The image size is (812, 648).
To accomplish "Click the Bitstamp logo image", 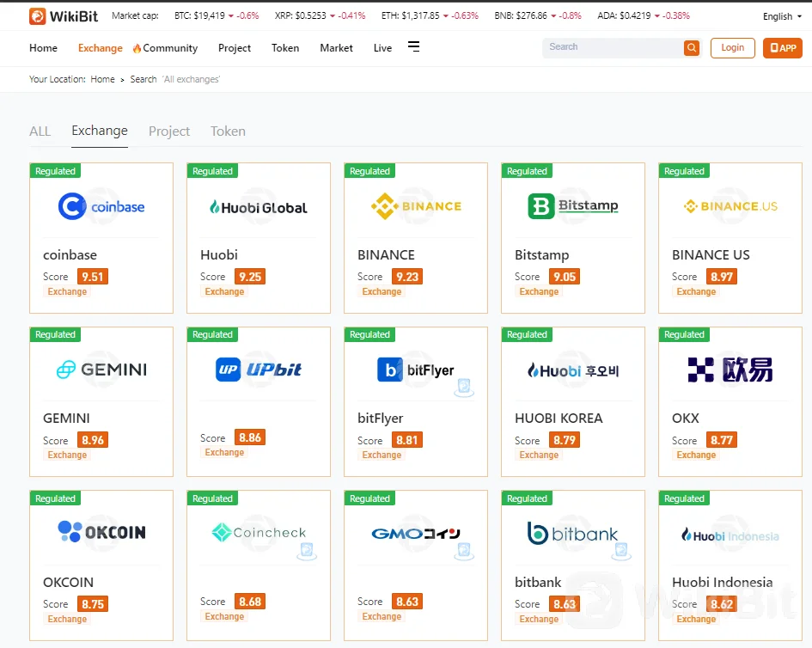I will [x=573, y=205].
